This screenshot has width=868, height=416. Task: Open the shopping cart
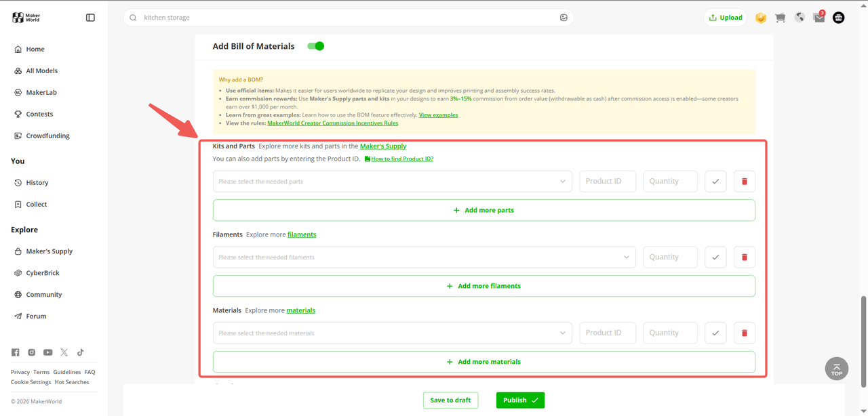pyautogui.click(x=781, y=18)
